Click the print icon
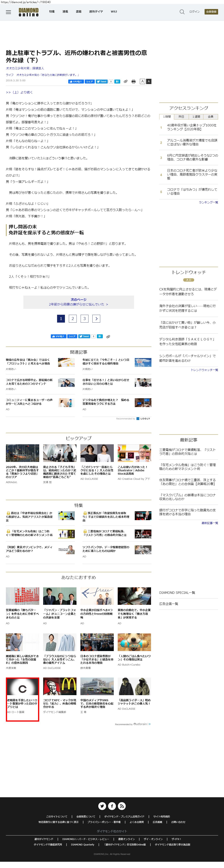This screenshot has height=868, width=224. (x=134, y=82)
